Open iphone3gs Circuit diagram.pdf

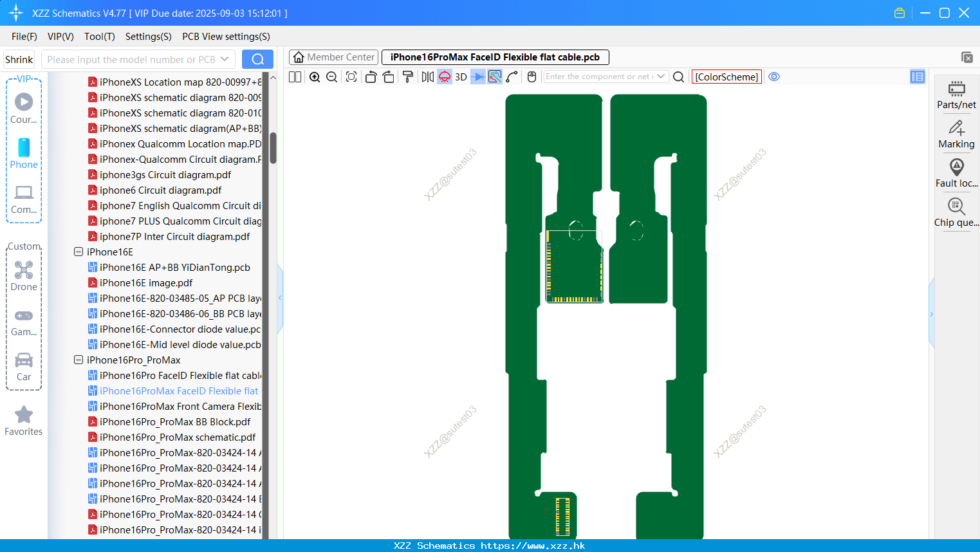point(160,175)
